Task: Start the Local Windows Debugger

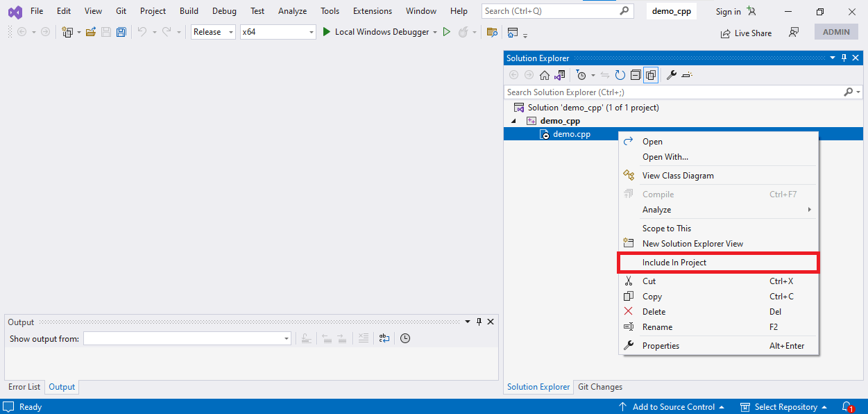Action: coord(375,32)
